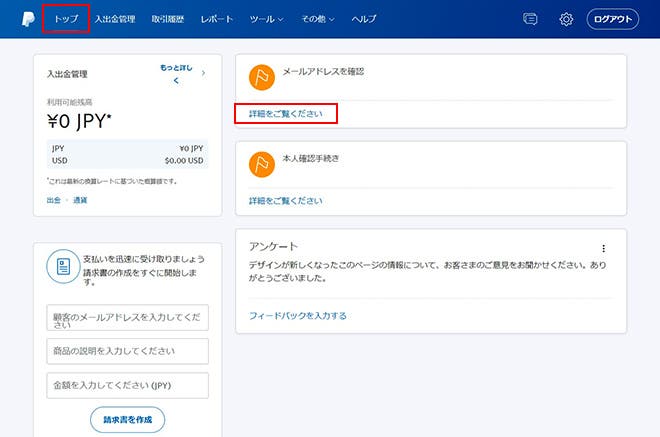The height and width of the screenshot is (437, 660).
Task: Open the ヘルプ menu item
Action: coord(364,19)
